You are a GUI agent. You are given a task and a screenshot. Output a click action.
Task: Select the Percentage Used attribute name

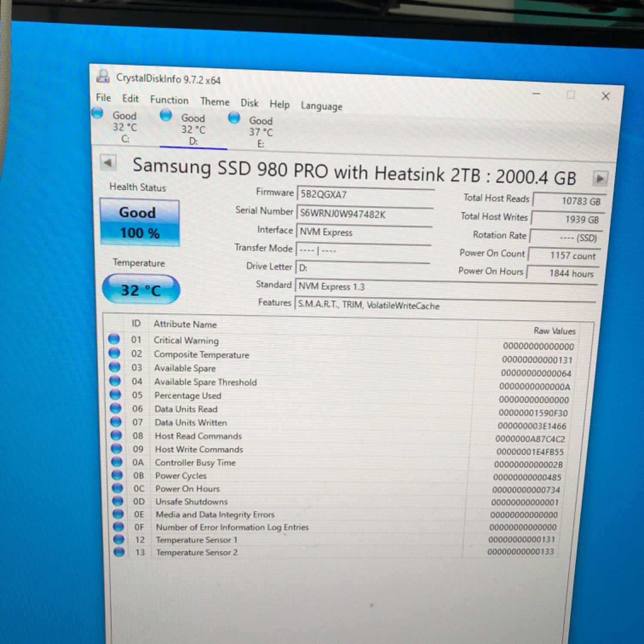click(188, 395)
